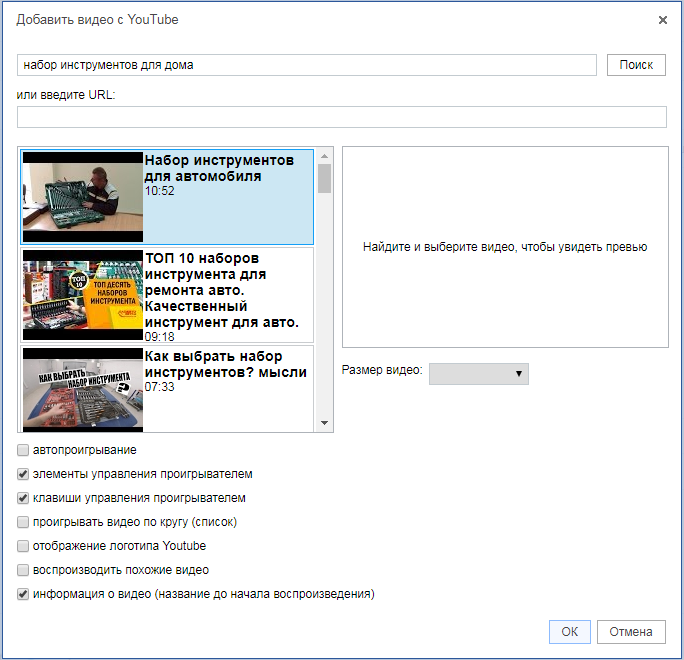Screen dimensions: 684x660
Task: Uncheck клавиши управления проигрывателем
Action: [23, 498]
